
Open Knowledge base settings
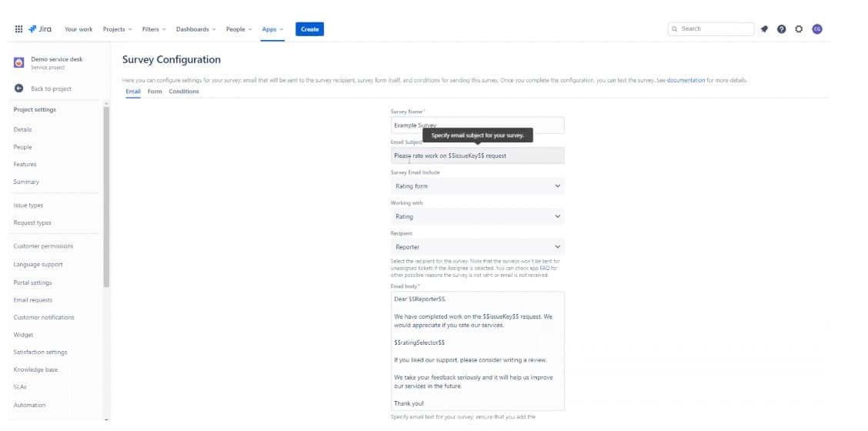[35, 369]
